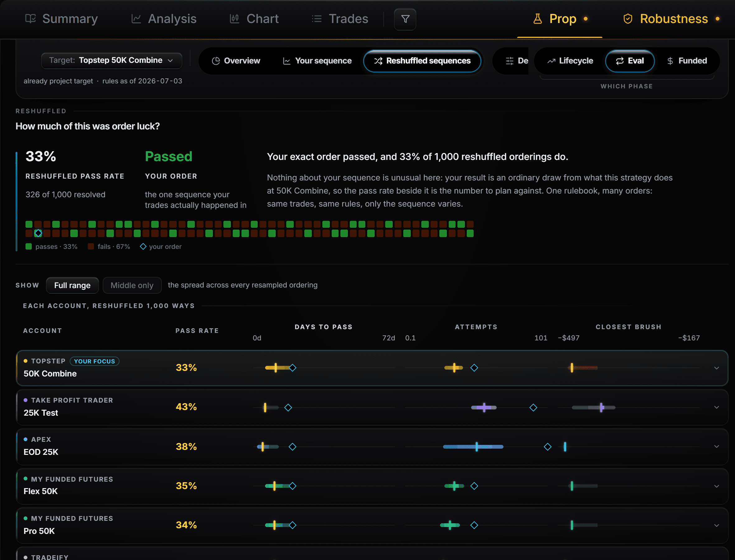Click the diamond marker in Topstep Days to Pass
735x560 pixels.
292,368
